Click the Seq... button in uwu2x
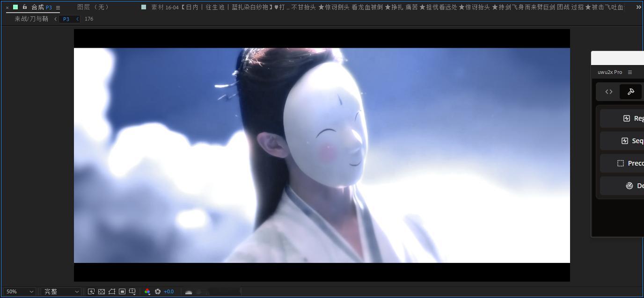Screen dimensions: 644x298 coord(622,141)
